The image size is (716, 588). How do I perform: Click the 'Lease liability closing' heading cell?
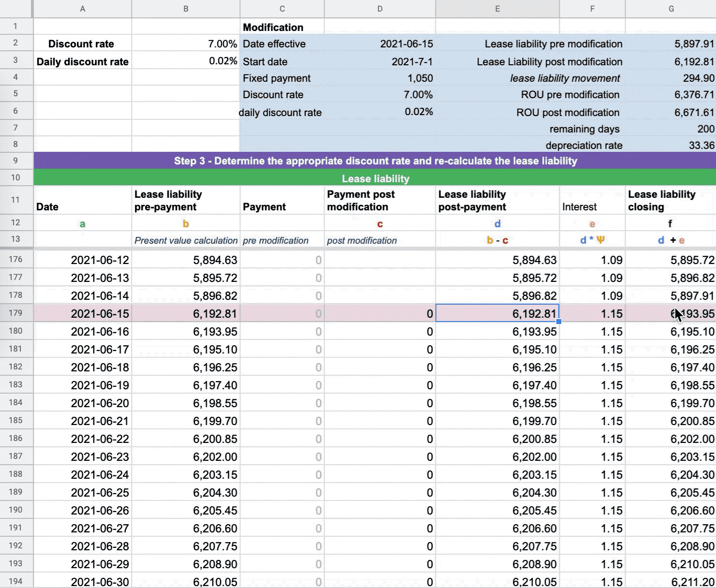671,200
